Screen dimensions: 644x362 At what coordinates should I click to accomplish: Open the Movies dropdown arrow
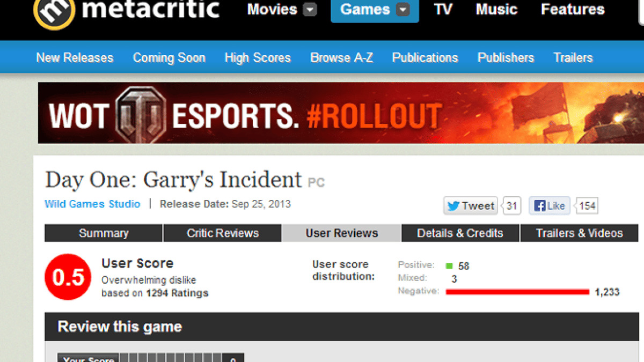pyautogui.click(x=310, y=10)
